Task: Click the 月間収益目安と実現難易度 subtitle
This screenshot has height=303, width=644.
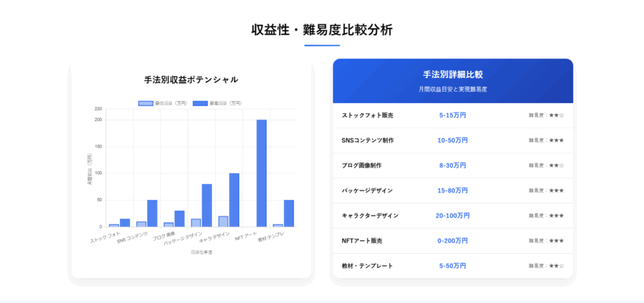Action: click(453, 89)
